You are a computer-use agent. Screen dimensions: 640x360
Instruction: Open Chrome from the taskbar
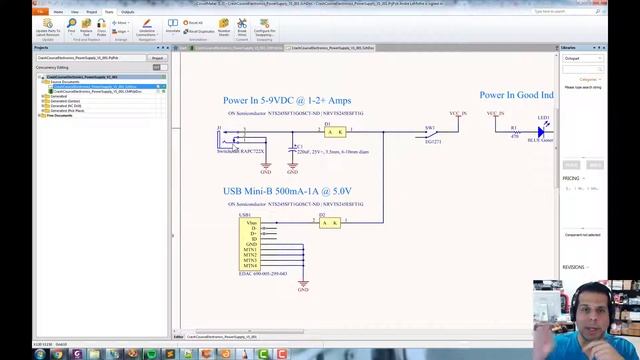coord(58,354)
